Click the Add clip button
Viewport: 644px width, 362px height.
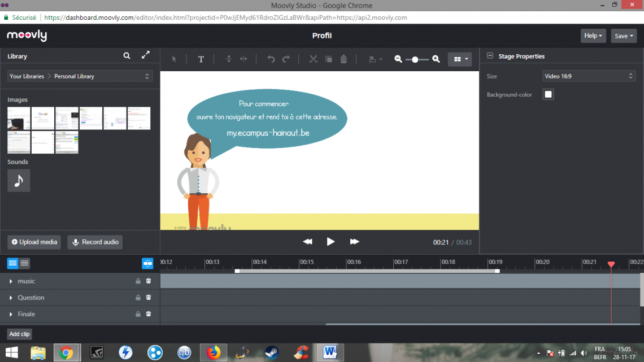19,334
